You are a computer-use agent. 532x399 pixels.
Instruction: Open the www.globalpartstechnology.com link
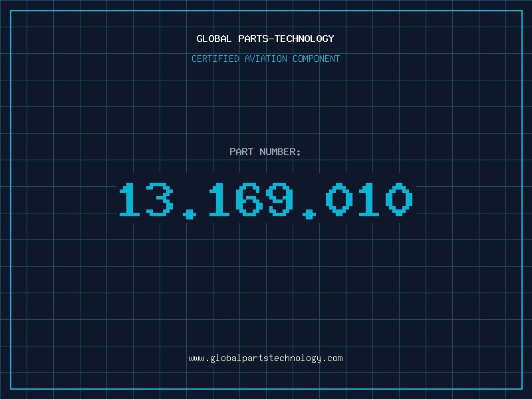[265, 358]
